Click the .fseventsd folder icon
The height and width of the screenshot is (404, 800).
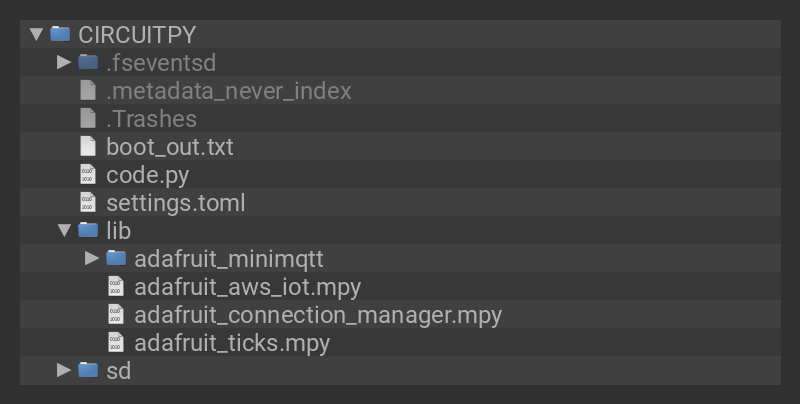(x=88, y=62)
